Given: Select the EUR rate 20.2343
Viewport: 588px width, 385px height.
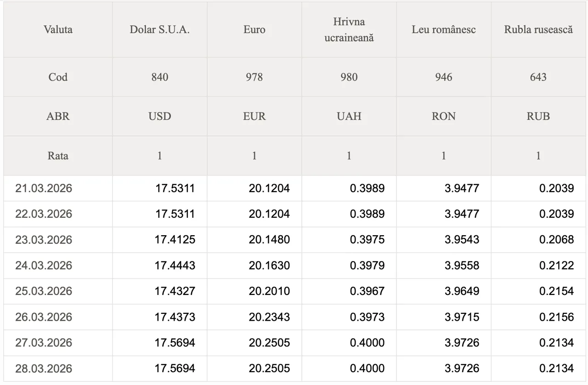Looking at the screenshot, I should pyautogui.click(x=269, y=317).
